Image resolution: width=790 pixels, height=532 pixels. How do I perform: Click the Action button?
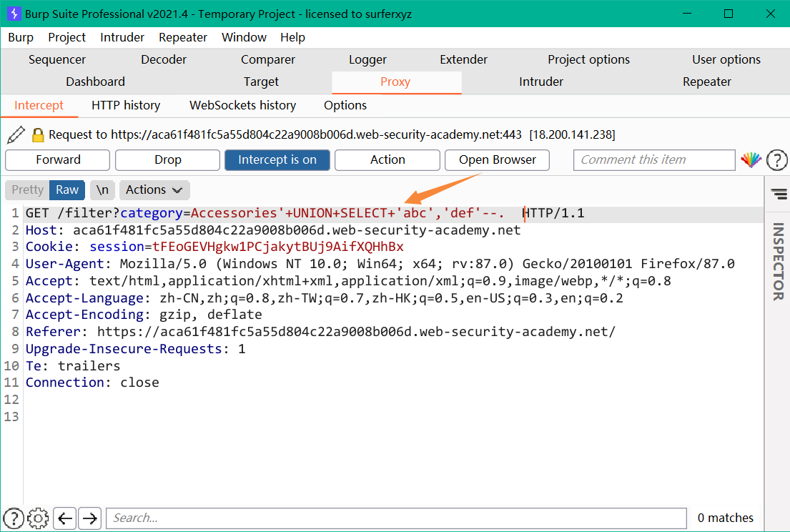coord(387,160)
